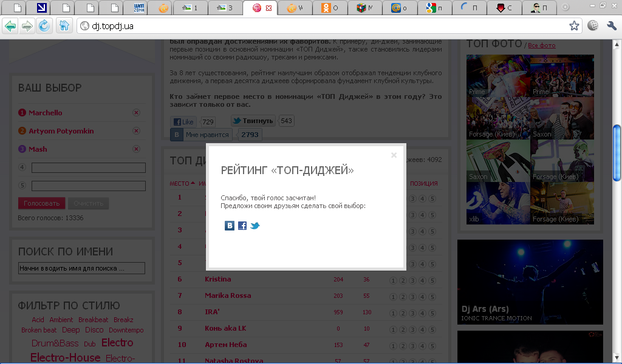Screen dimensions: 622x364
Task: Click the Facebook Like button
Action: click(x=183, y=121)
